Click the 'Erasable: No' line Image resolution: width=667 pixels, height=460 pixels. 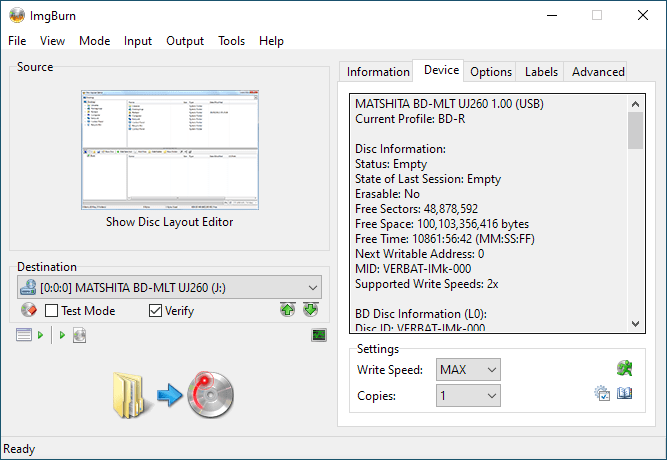(388, 194)
